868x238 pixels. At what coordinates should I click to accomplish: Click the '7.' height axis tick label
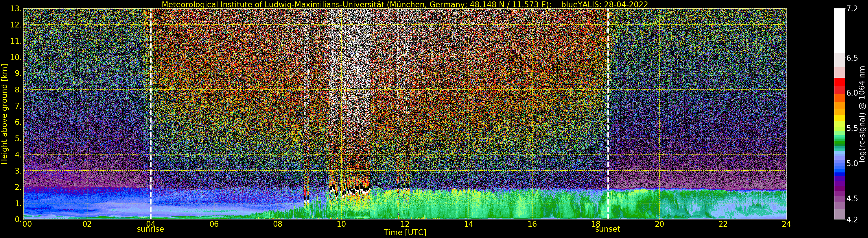coord(18,106)
